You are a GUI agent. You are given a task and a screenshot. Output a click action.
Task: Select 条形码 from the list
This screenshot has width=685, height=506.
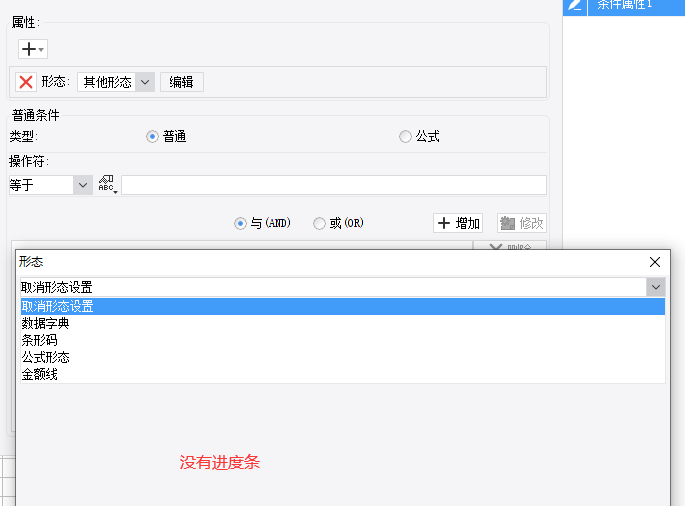tap(343, 340)
